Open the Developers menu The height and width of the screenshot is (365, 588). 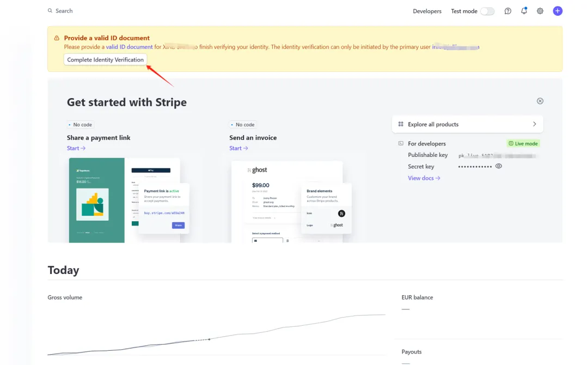[x=427, y=11]
